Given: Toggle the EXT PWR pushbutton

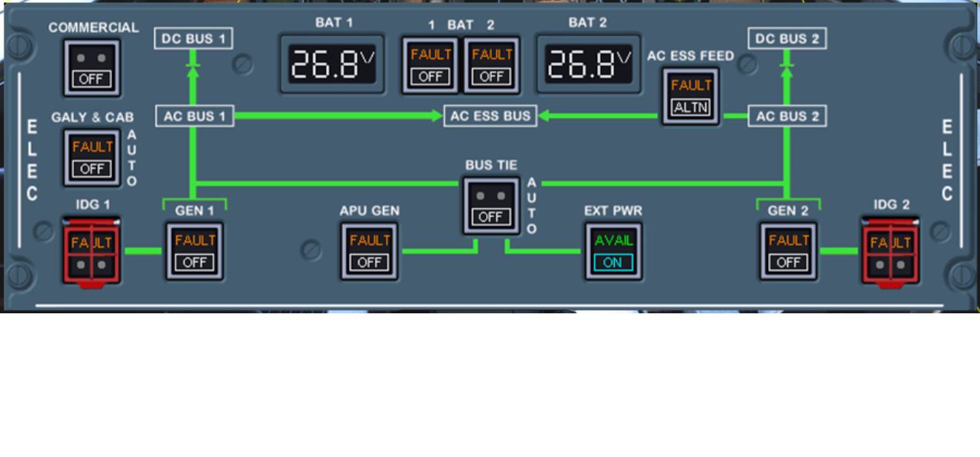Looking at the screenshot, I should click(x=613, y=252).
